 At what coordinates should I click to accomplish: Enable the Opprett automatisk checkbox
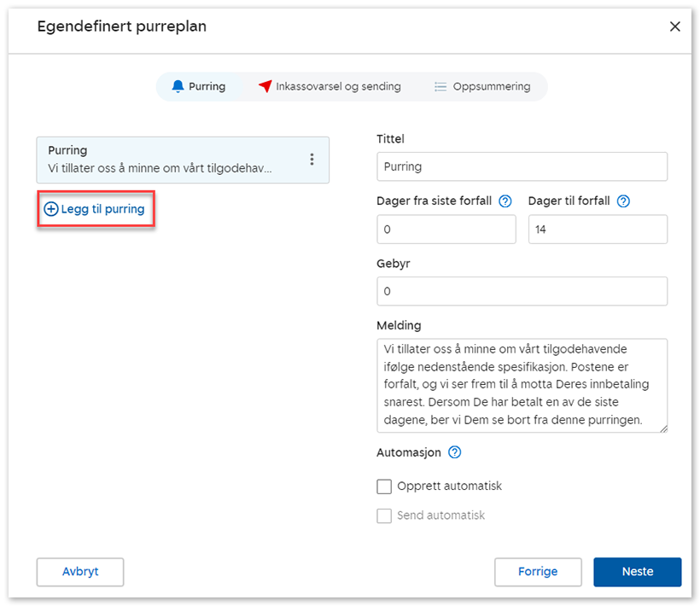point(384,487)
